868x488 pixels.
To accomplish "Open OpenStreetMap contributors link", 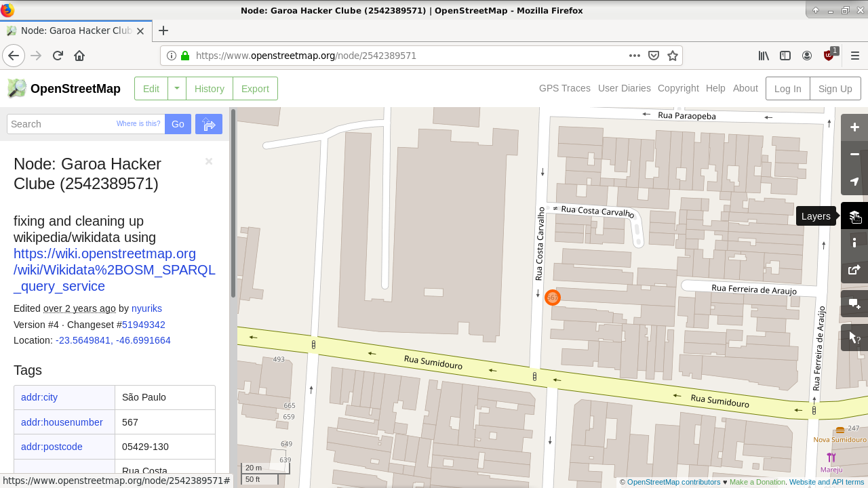I will [x=674, y=483].
